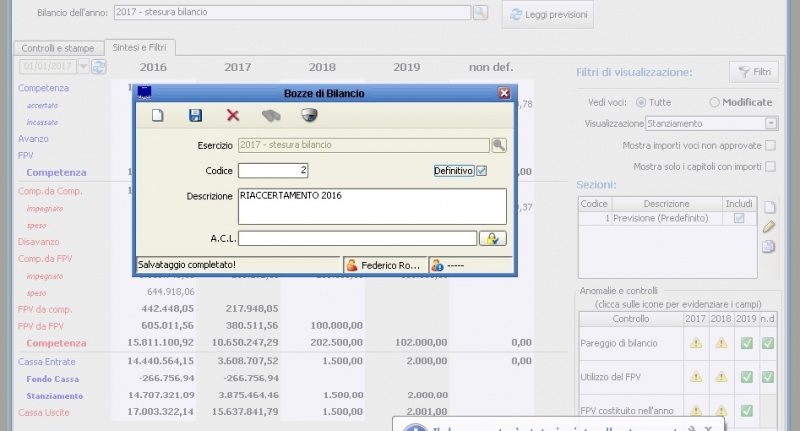The image size is (800, 431).
Task: Save the draft with the floppy disk icon
Action: click(x=195, y=116)
